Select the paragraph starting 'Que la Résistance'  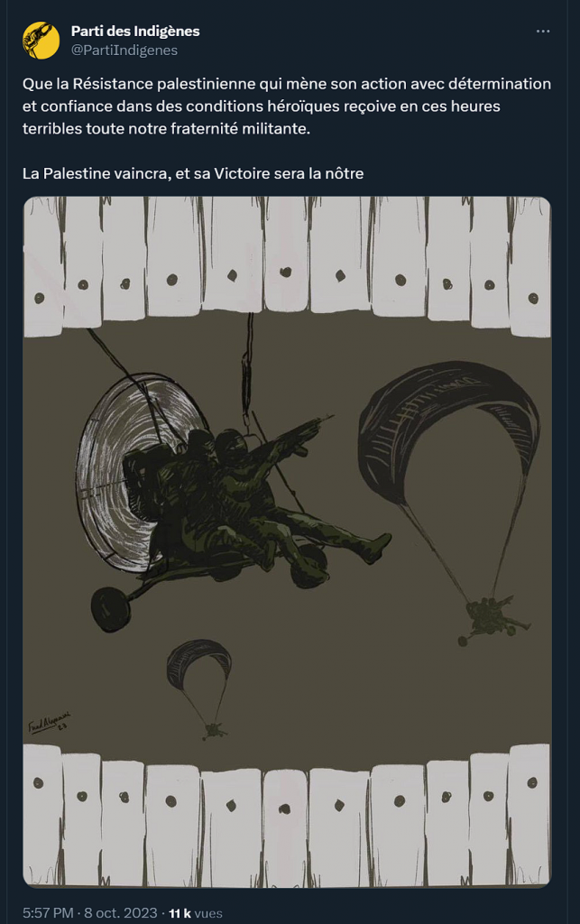(287, 106)
